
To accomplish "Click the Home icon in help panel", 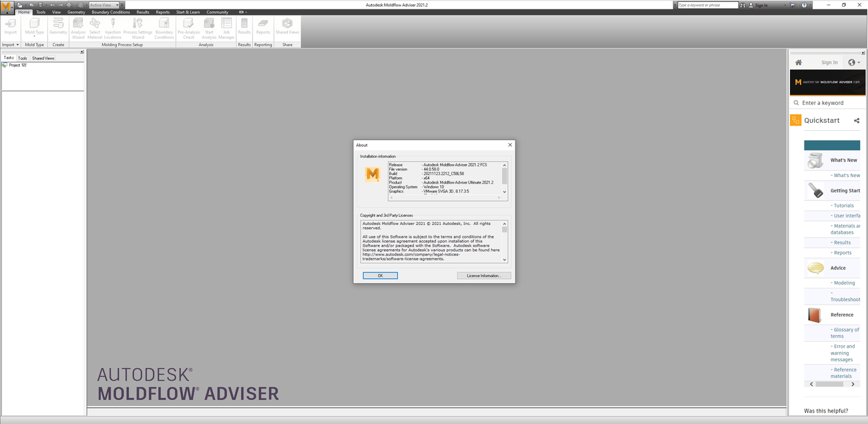I will 798,61.
